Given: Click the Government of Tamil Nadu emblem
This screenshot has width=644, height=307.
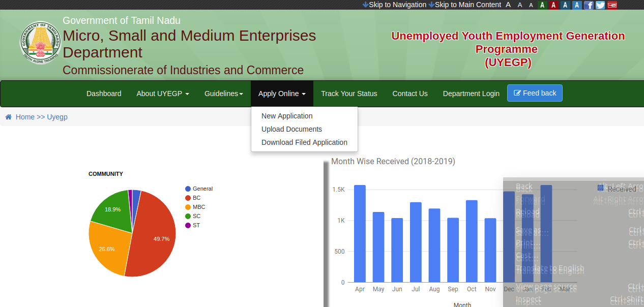Looking at the screenshot, I should (x=40, y=42).
